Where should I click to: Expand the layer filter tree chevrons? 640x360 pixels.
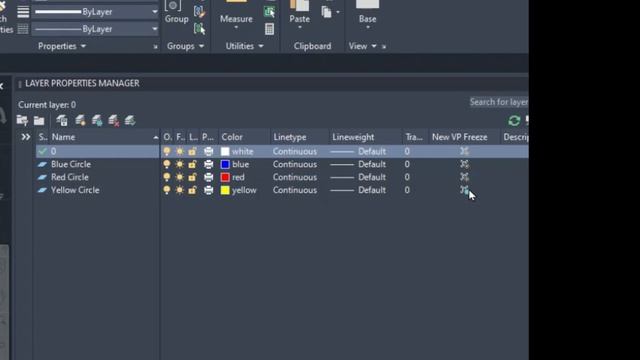pos(25,137)
